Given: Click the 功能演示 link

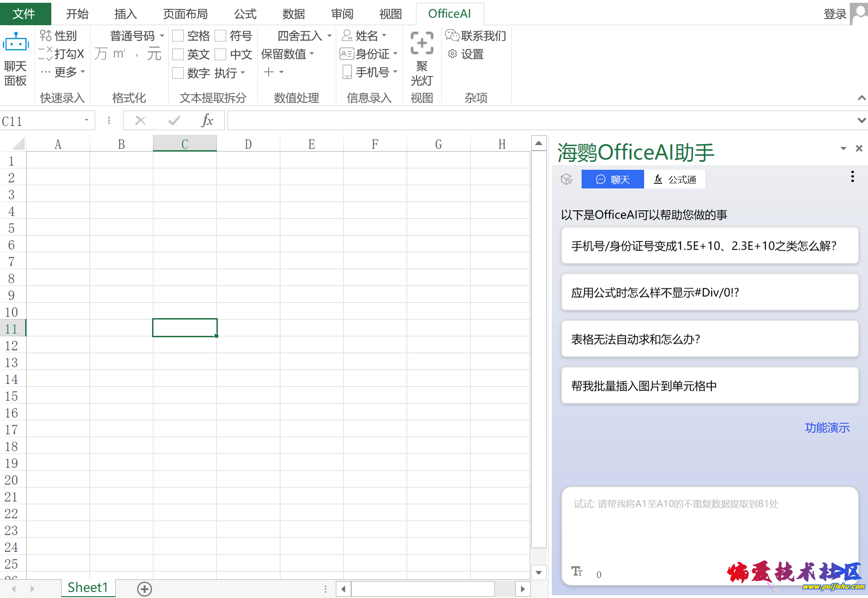Looking at the screenshot, I should click(827, 428).
